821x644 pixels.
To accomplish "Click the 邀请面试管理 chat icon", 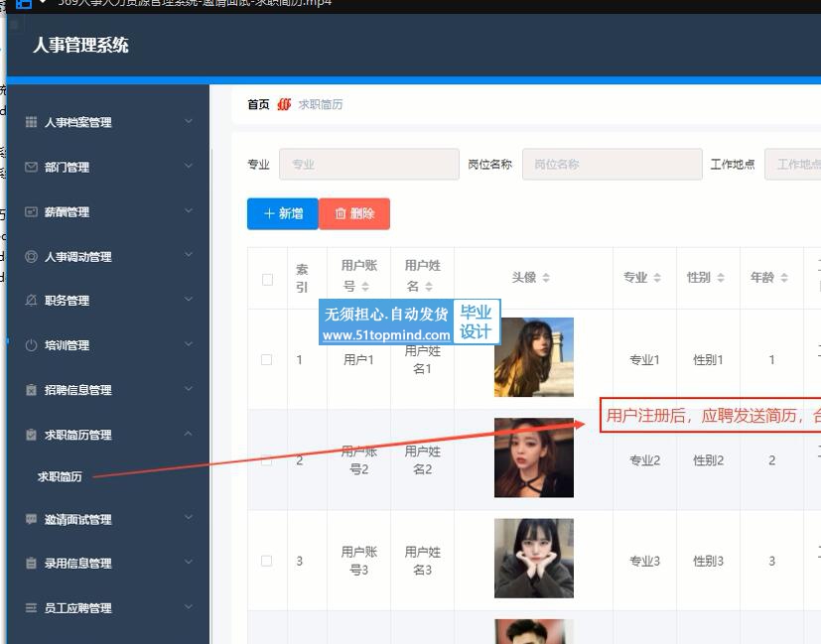I will tap(31, 519).
